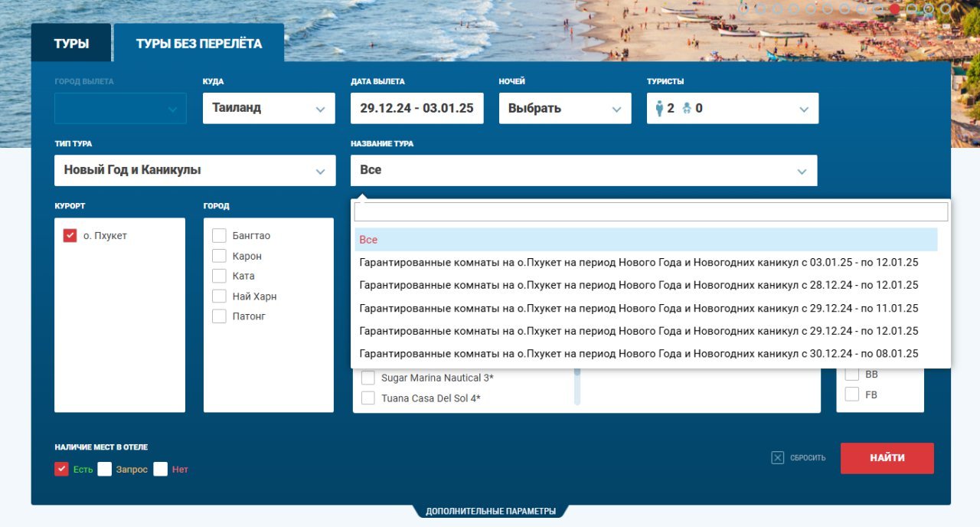
Task: Expand ДОПОЛНИТЕЛЬНЫЕ ПАРАМЕТРЫ section
Action: [x=491, y=512]
